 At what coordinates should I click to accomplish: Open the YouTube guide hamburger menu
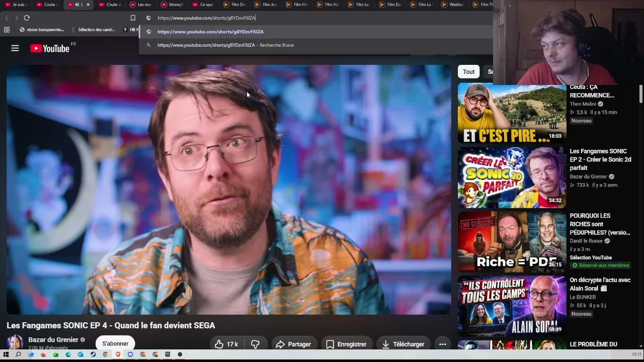pos(15,48)
